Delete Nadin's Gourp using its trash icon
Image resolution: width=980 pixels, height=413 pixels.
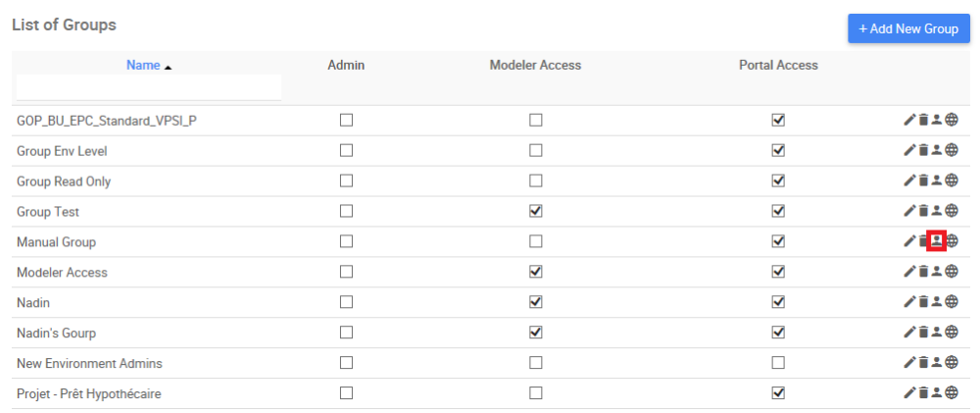(923, 333)
